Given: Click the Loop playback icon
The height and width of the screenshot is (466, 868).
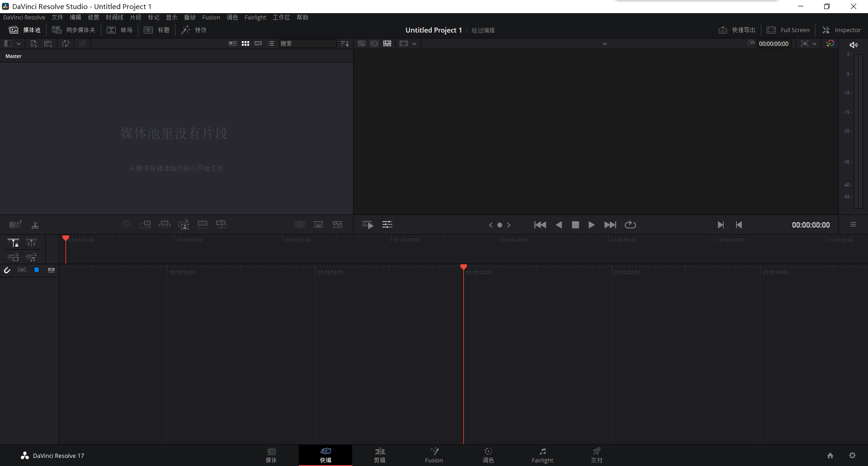Looking at the screenshot, I should (x=630, y=225).
